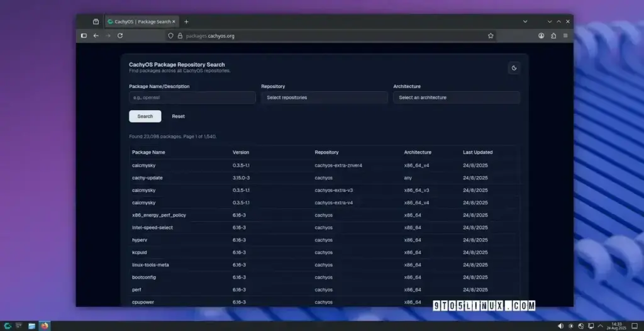
Task: Open the clock showing 14:33
Action: click(x=616, y=326)
